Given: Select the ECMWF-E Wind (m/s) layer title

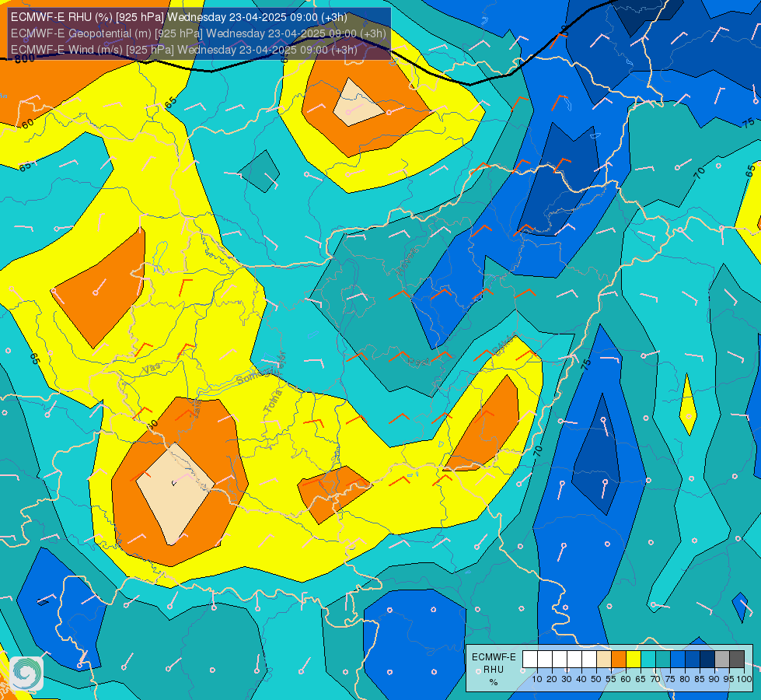Looking at the screenshot, I should coord(183,50).
